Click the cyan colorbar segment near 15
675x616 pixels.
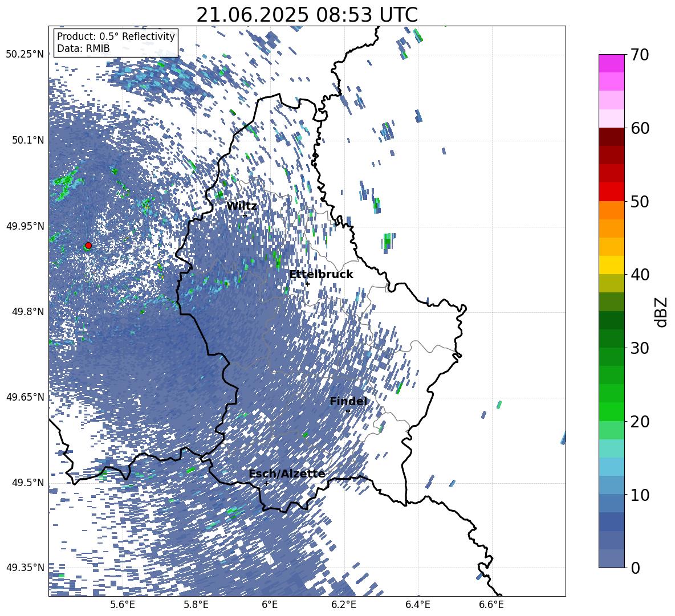point(611,448)
